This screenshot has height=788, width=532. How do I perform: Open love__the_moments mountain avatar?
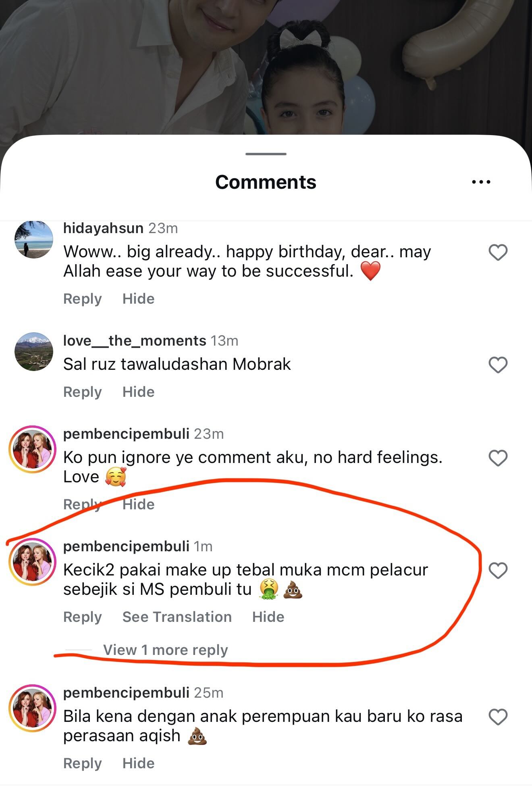coord(34,352)
